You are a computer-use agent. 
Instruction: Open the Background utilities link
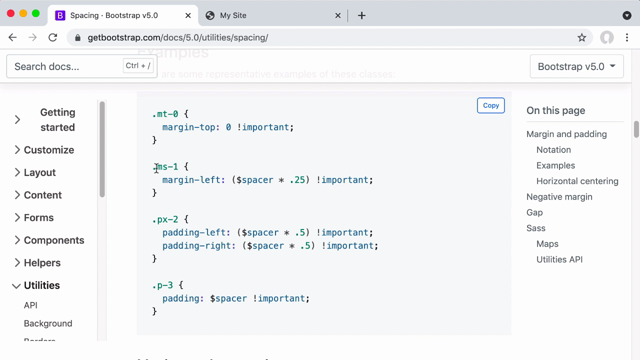[x=48, y=323]
